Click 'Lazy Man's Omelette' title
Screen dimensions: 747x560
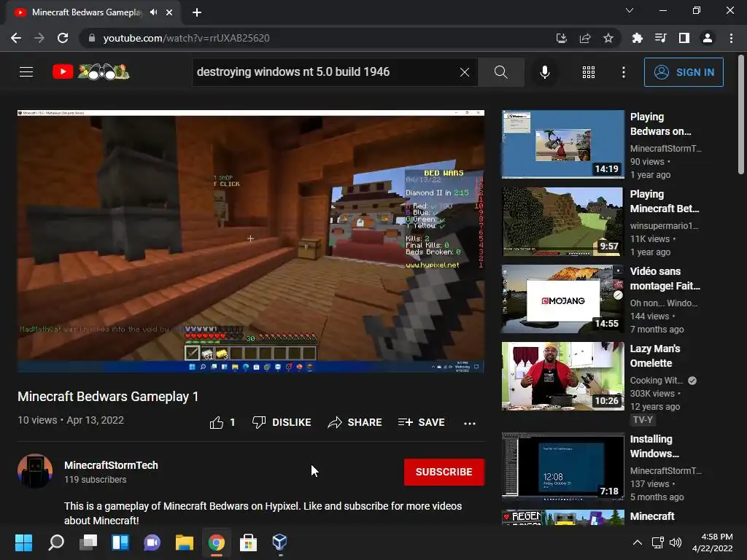655,356
